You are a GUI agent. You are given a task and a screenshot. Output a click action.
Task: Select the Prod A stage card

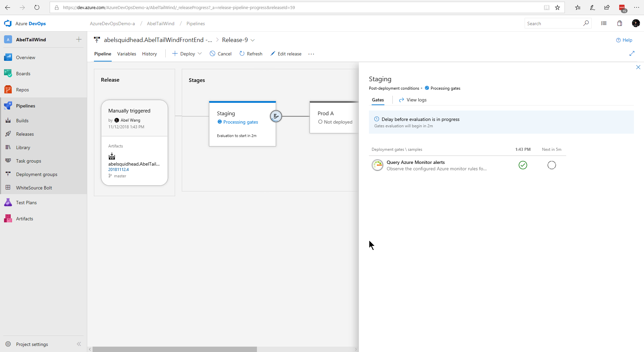pos(334,117)
